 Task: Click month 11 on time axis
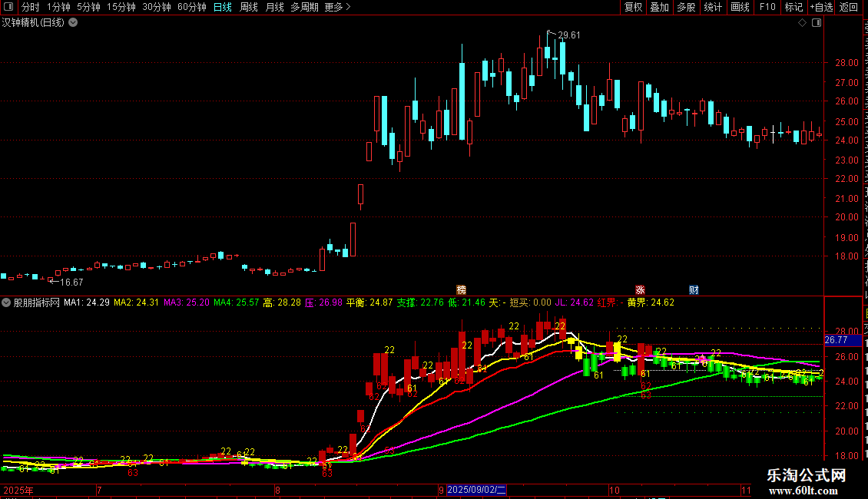point(746,490)
